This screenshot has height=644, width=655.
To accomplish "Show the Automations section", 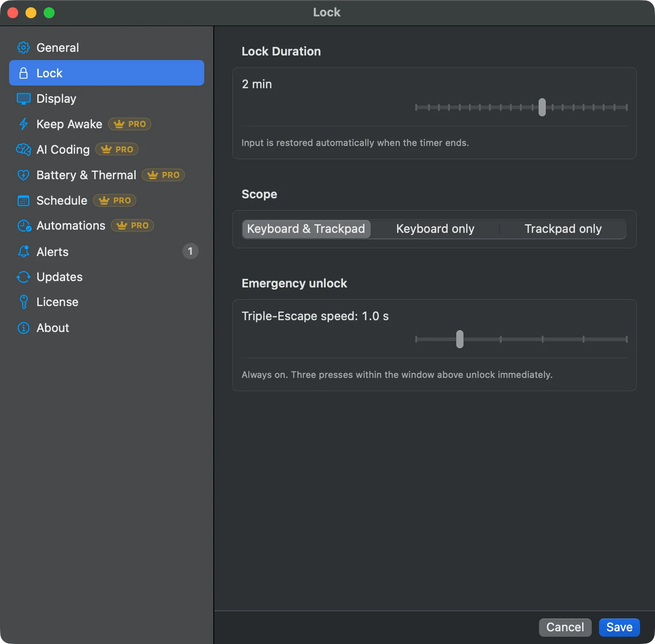I will pos(106,226).
